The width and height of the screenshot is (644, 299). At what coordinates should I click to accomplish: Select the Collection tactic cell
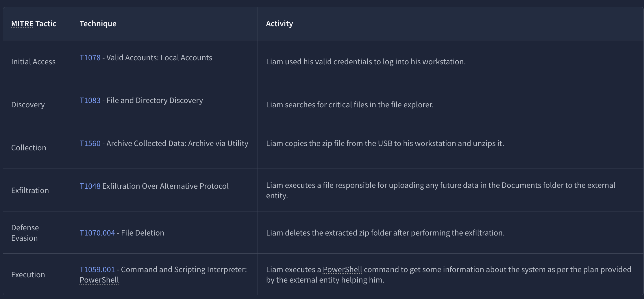29,148
